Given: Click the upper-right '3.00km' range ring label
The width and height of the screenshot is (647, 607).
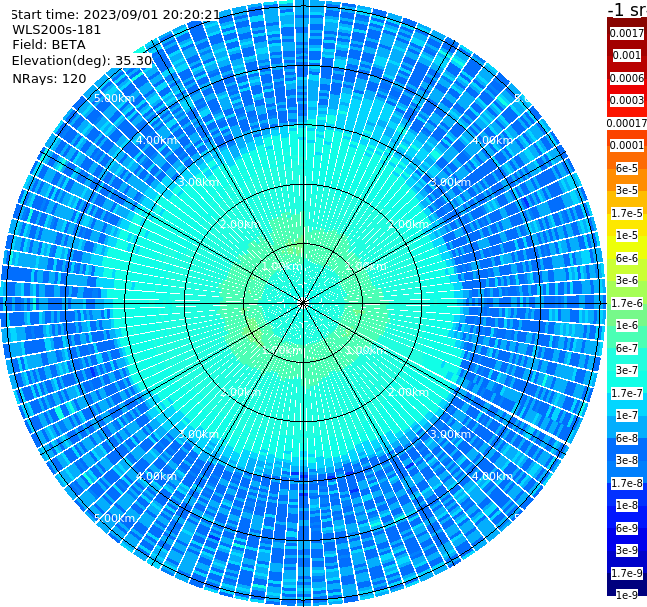Looking at the screenshot, I should pos(450,182).
